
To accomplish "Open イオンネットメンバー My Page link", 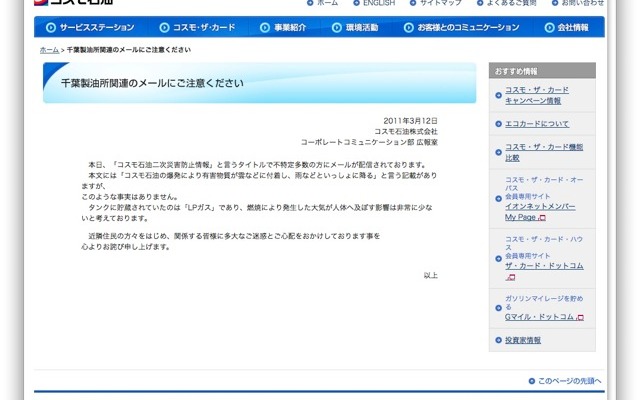I will pyautogui.click(x=540, y=212).
